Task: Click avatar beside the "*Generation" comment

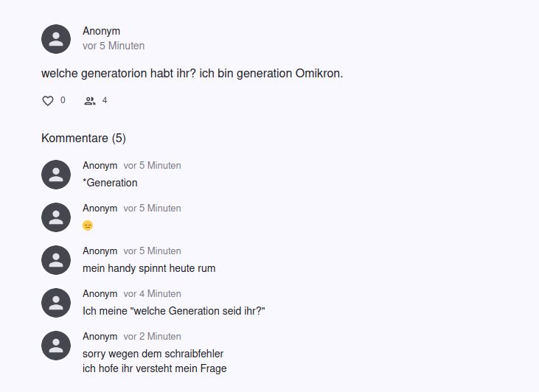Action: tap(56, 175)
